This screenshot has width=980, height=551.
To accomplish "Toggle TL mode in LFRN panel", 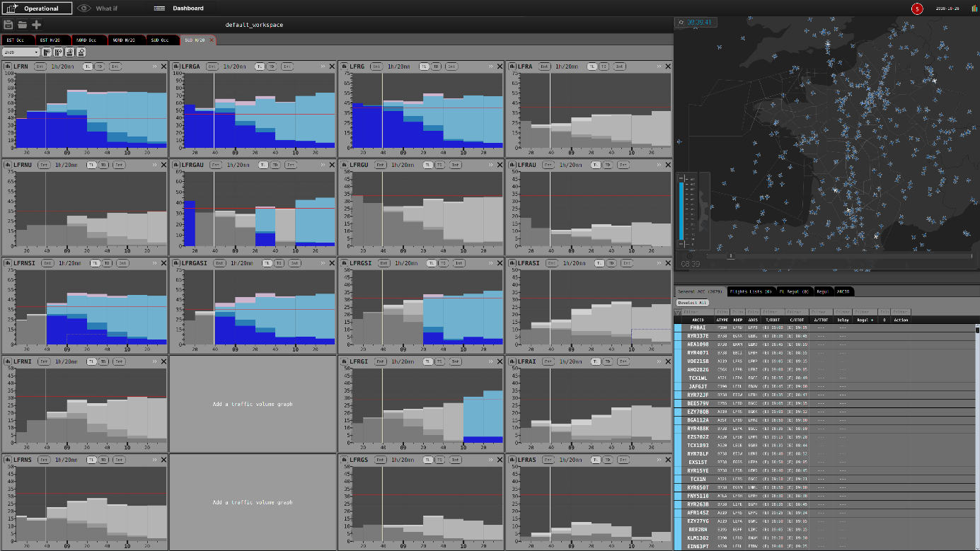I will tap(87, 66).
